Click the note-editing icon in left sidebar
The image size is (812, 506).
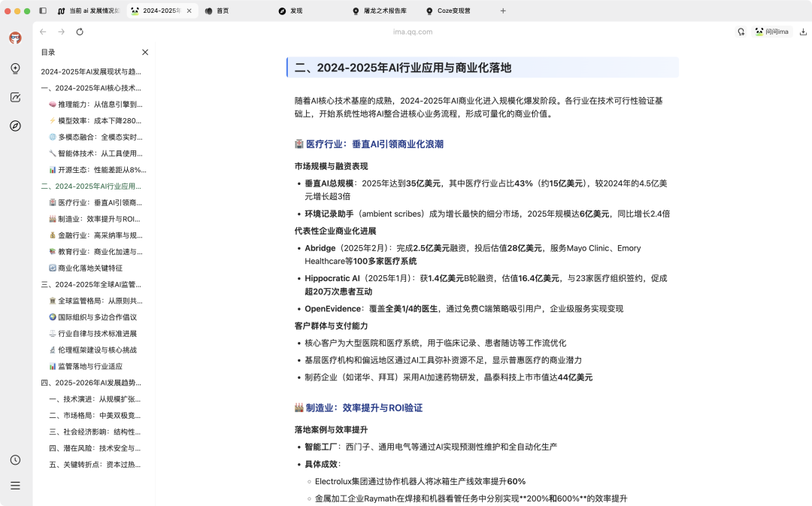(15, 97)
